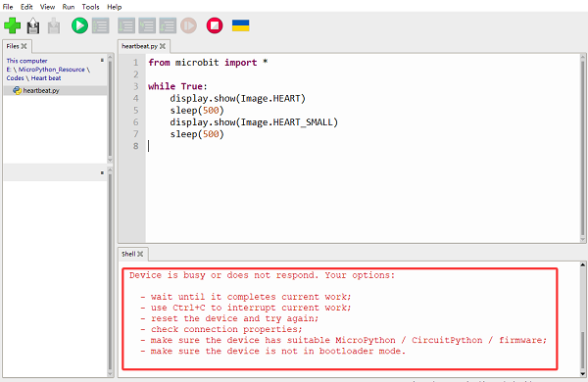Click the step out icon
Viewport: 588px width, 382px height.
(168, 25)
